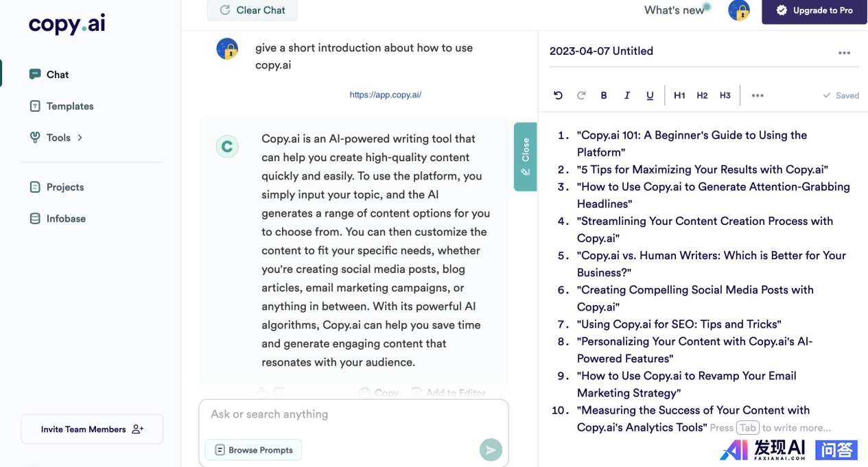Click the Infobase database icon
The height and width of the screenshot is (467, 868).
(x=35, y=219)
